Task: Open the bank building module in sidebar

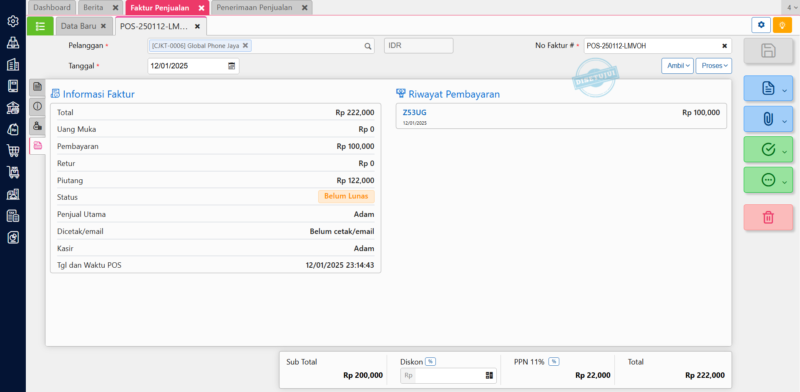Action: point(13,108)
